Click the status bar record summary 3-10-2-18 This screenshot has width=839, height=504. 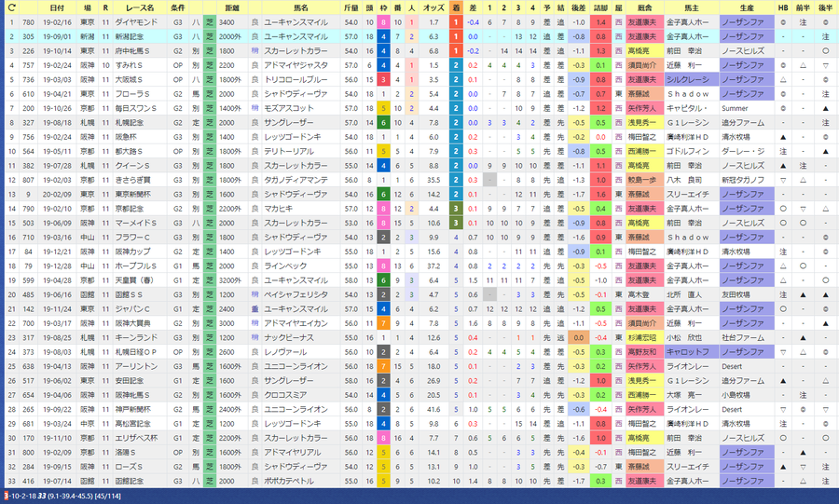(x=21, y=496)
